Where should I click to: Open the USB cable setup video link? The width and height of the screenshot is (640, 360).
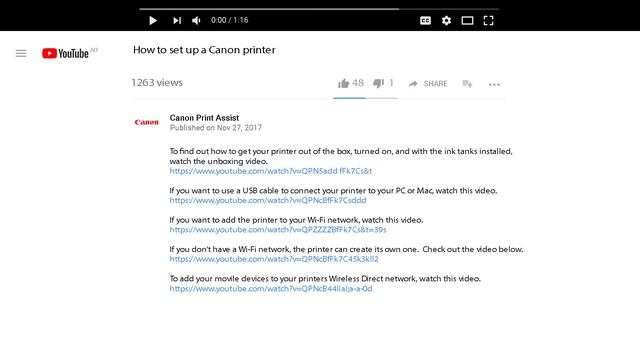pos(268,200)
